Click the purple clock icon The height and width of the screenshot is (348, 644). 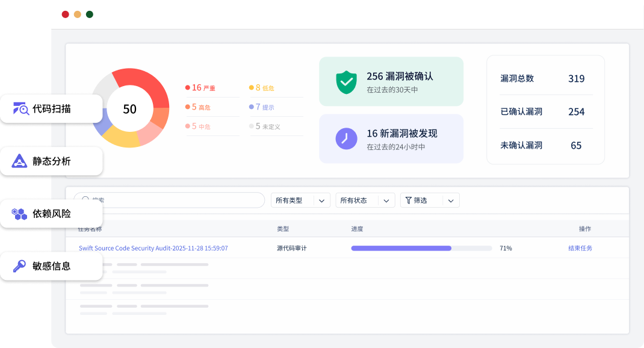[x=346, y=138]
